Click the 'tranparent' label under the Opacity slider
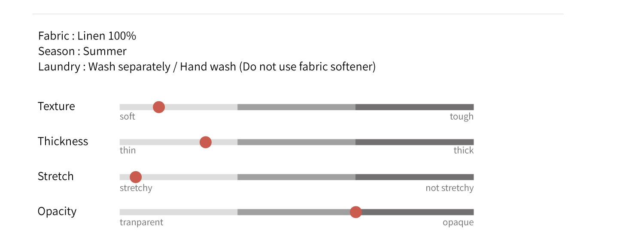644x248 pixels. point(142,223)
